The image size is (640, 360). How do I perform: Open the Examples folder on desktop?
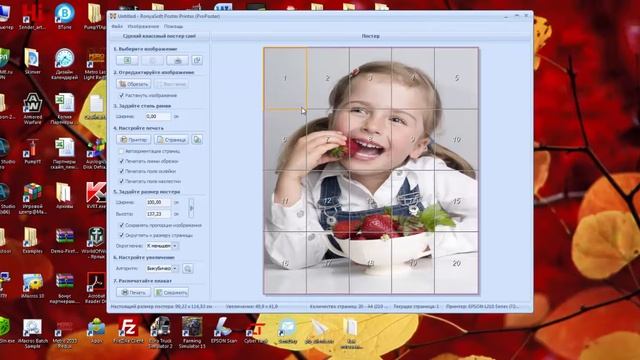pyautogui.click(x=32, y=241)
